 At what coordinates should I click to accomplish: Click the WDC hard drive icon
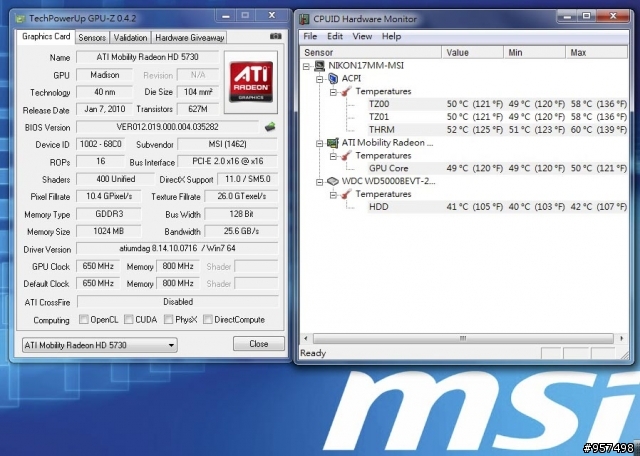(333, 181)
